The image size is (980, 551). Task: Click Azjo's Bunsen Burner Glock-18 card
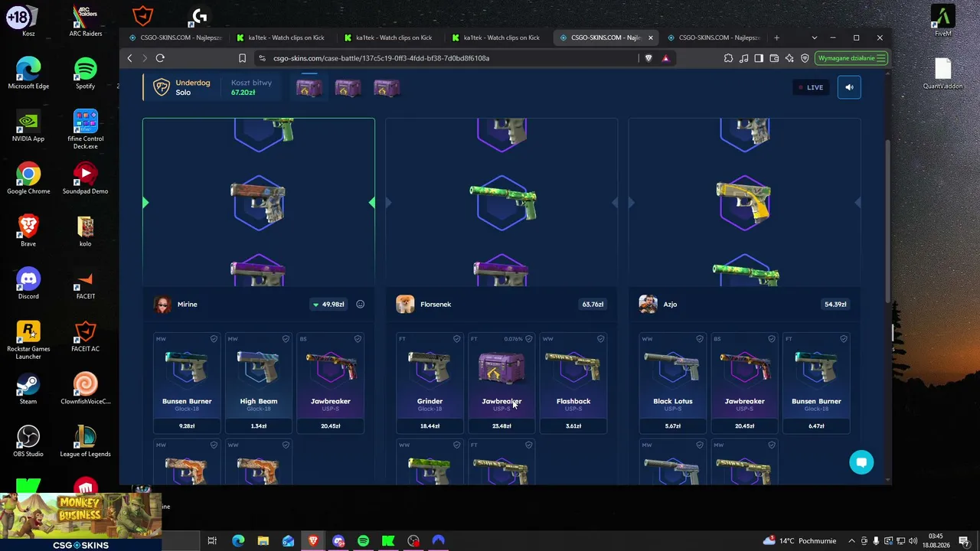click(x=816, y=383)
